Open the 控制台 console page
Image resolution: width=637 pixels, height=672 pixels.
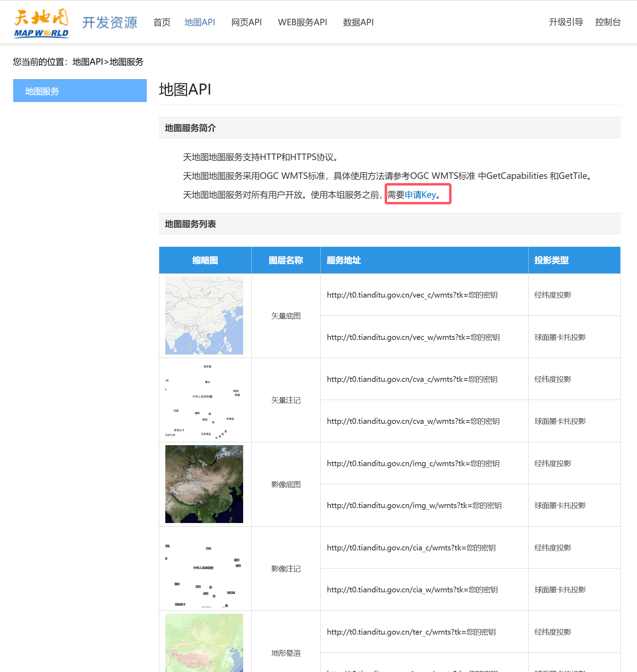(608, 22)
